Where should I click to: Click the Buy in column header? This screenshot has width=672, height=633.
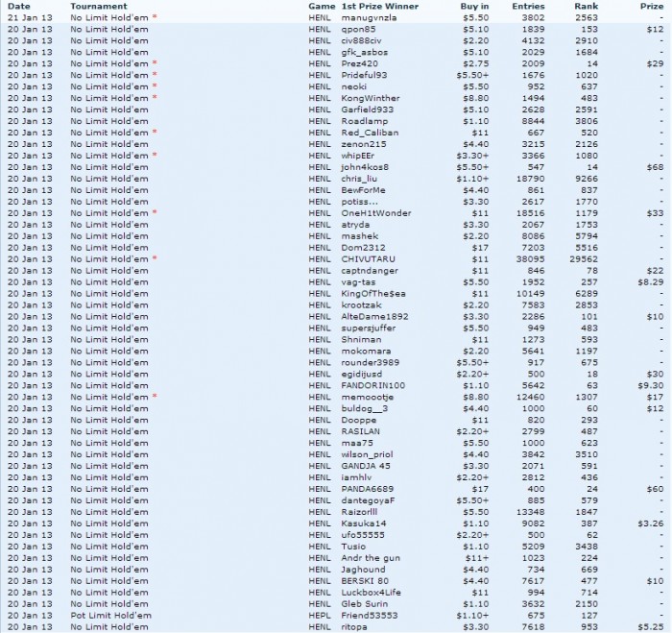pyautogui.click(x=474, y=6)
